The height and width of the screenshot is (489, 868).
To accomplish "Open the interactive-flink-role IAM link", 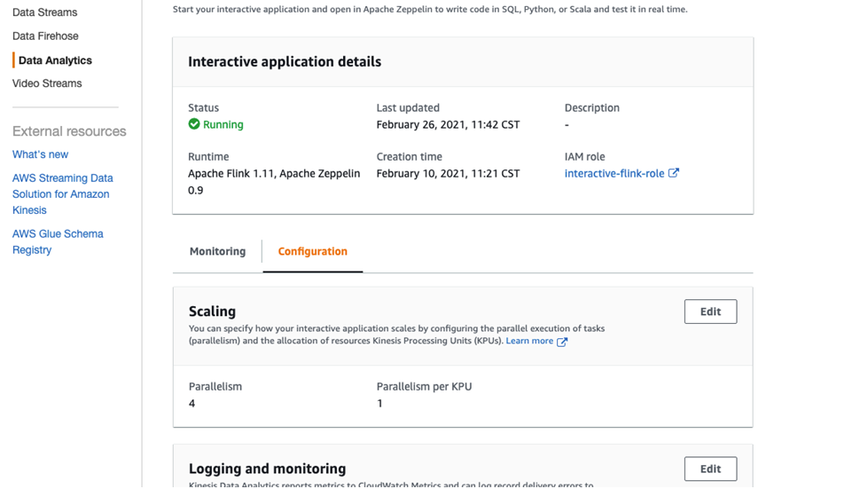I will click(614, 174).
